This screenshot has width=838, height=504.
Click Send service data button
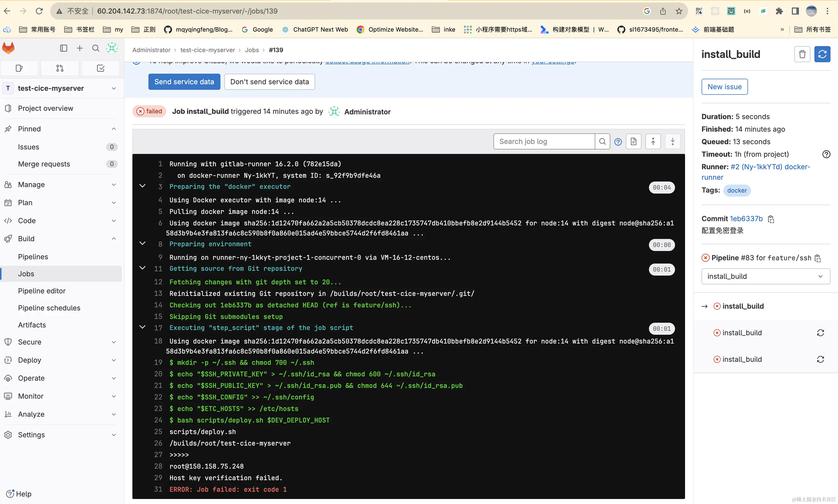pos(184,82)
